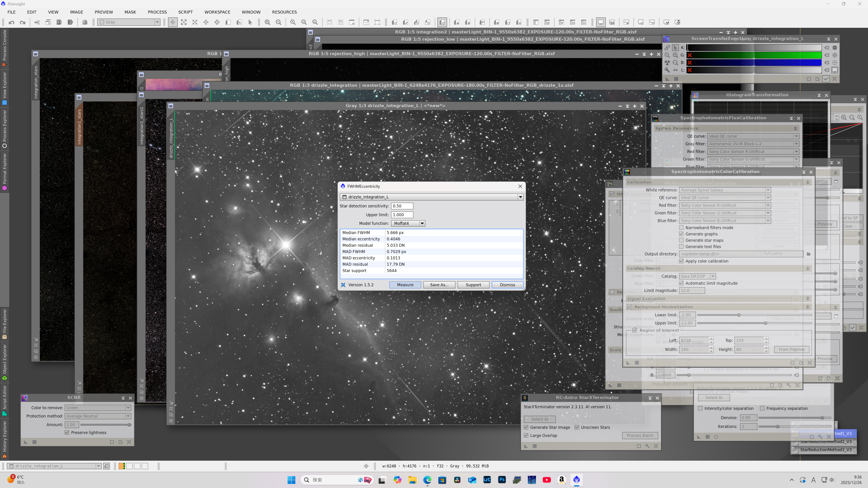Click the SCNR new instance triangle icon
Screen dimensions: 868x488
click(x=26, y=442)
